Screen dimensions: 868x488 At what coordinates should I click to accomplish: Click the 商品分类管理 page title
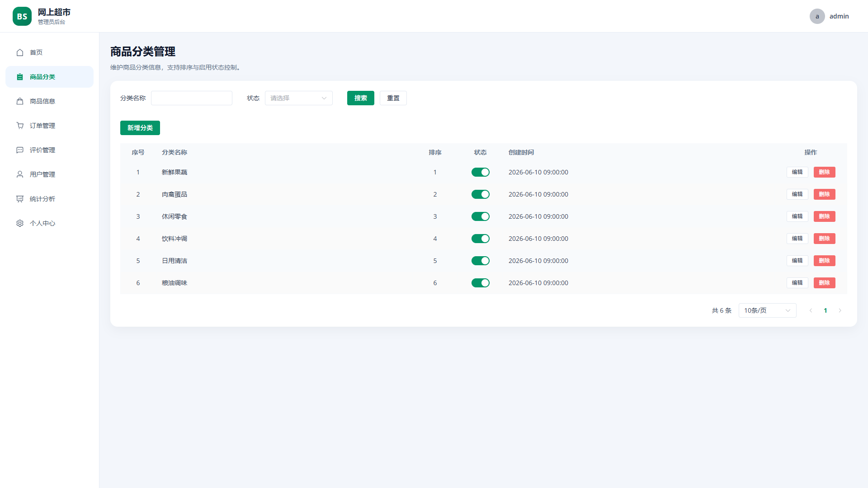click(143, 52)
